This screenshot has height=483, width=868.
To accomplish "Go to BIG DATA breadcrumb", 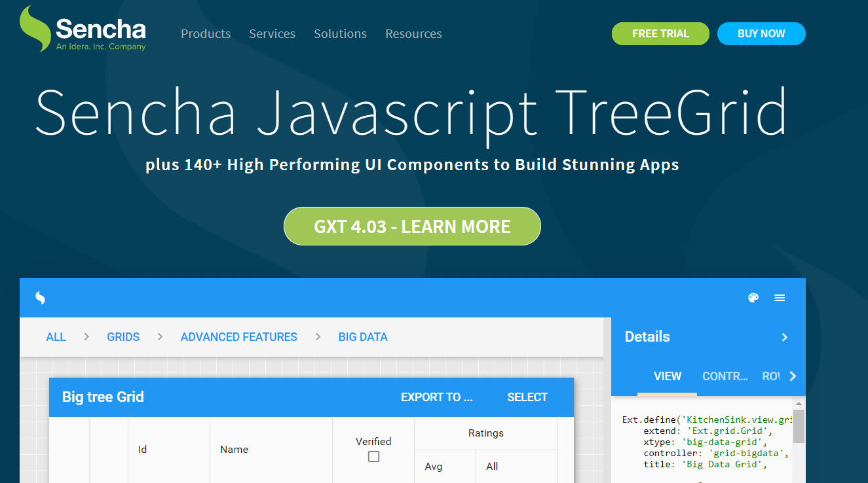I will tap(363, 337).
